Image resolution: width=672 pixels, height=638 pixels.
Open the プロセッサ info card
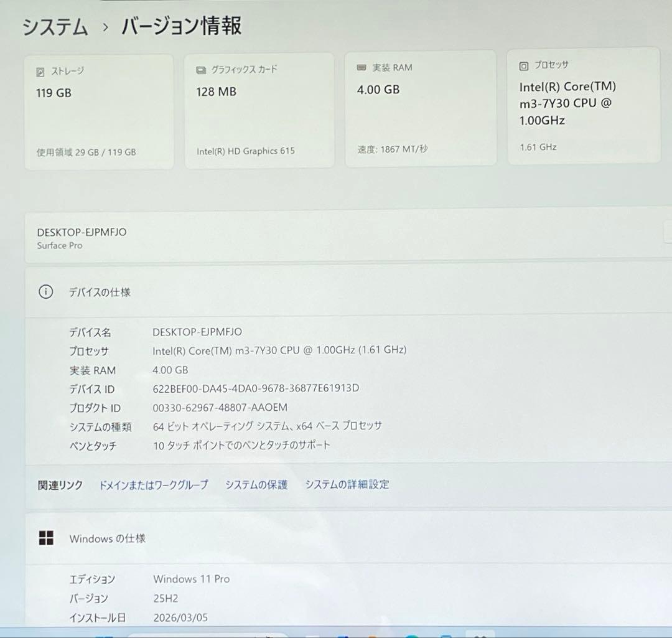click(x=583, y=105)
